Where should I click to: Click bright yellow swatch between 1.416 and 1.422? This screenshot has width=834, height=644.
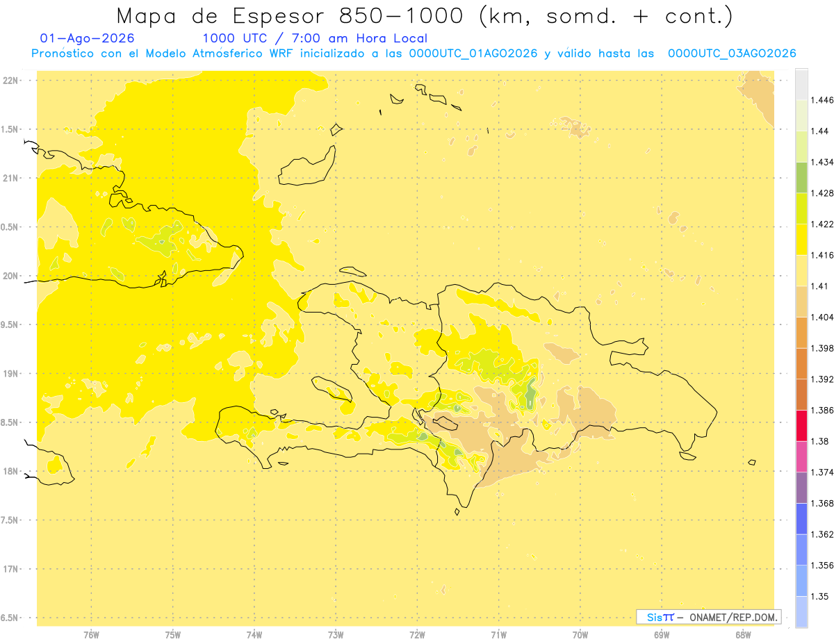point(801,240)
